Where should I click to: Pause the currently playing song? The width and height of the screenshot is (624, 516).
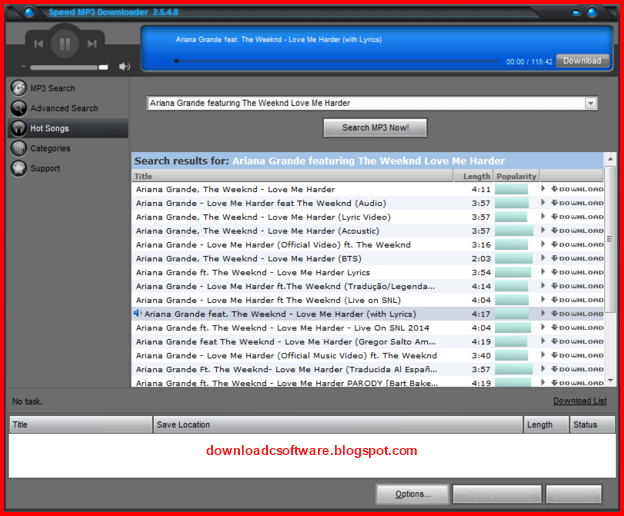click(65, 43)
